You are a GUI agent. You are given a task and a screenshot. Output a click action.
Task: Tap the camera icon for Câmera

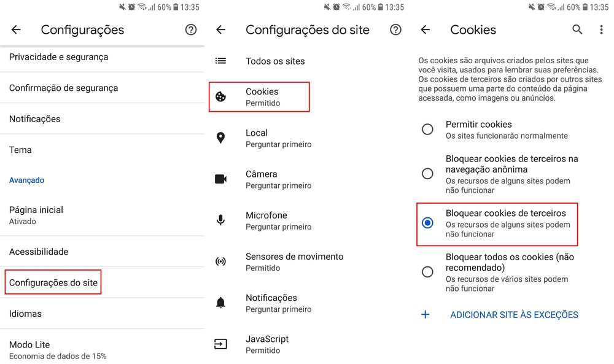221,179
